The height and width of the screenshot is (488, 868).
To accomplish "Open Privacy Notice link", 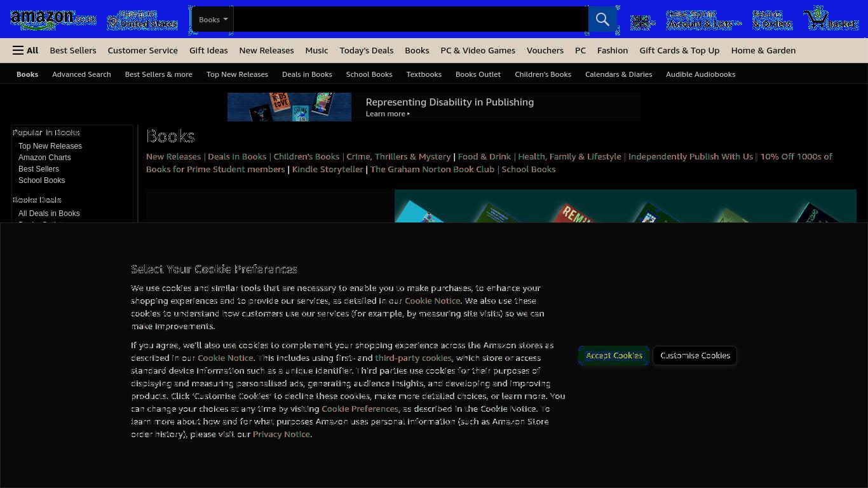I will pos(281,434).
